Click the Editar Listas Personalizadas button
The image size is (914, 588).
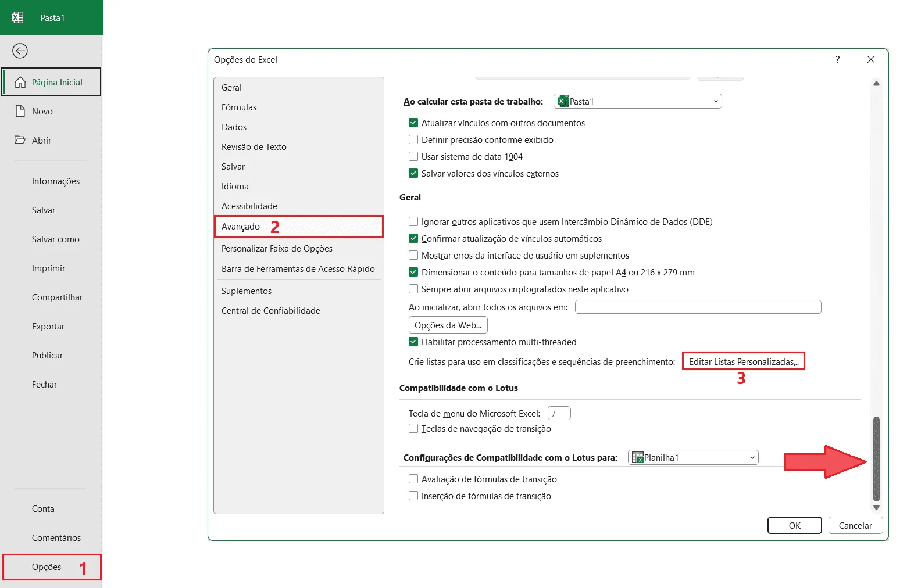(744, 361)
